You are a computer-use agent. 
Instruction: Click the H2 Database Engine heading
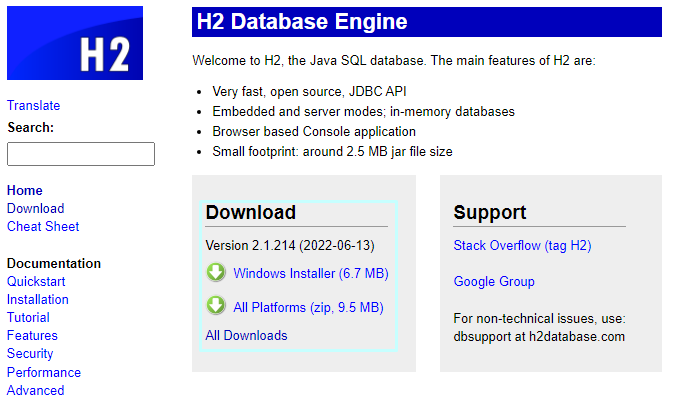tap(302, 22)
